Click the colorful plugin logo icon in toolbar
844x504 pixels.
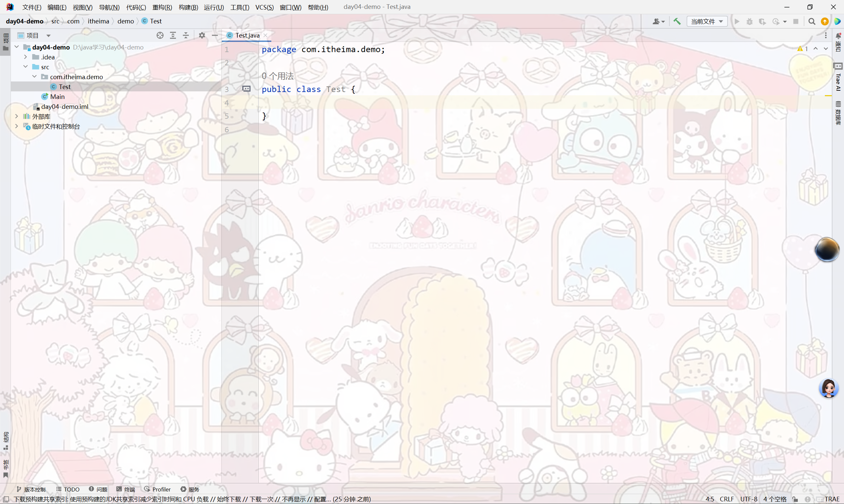pos(837,21)
